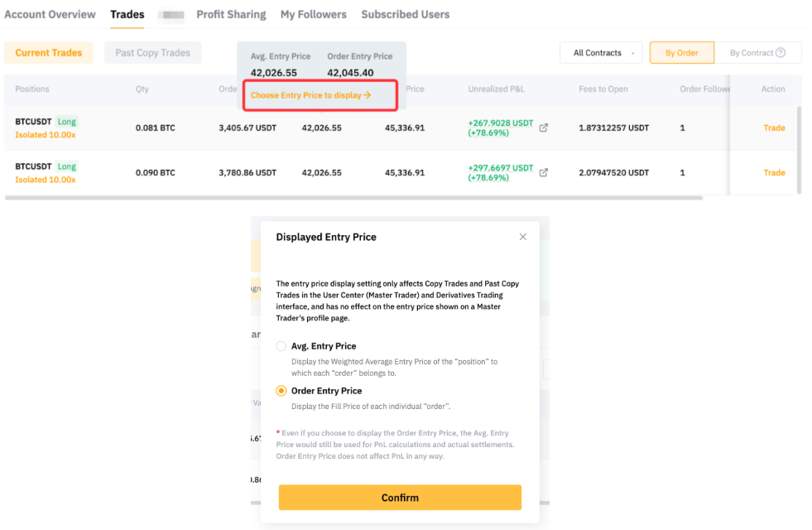Switch to Account Overview tab
Screen dimensions: 812x530
[50, 14]
